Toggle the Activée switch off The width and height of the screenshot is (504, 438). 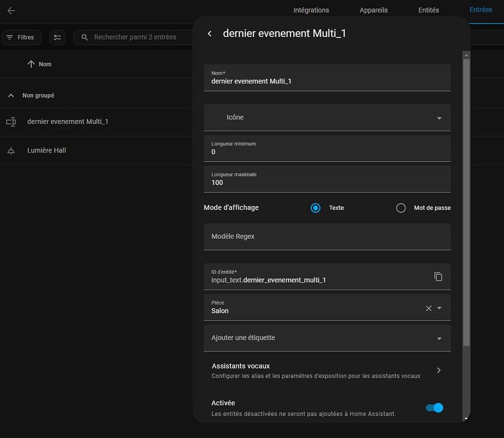pos(435,408)
